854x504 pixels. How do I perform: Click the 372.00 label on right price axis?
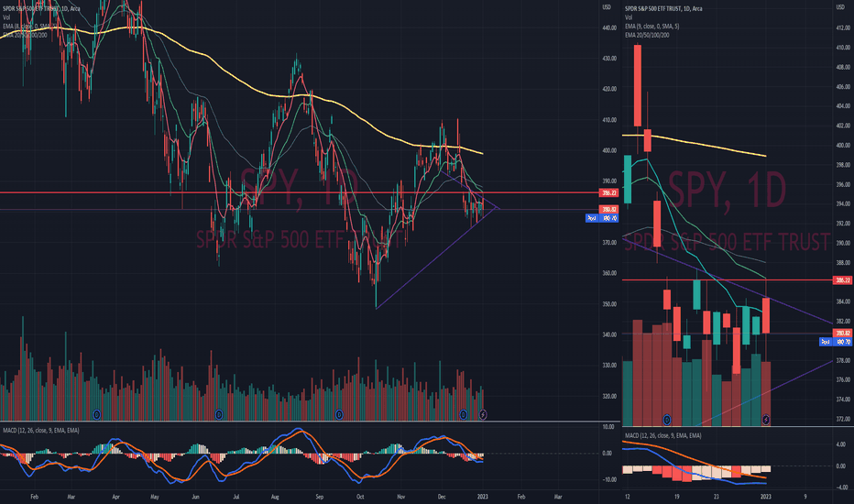(843, 419)
